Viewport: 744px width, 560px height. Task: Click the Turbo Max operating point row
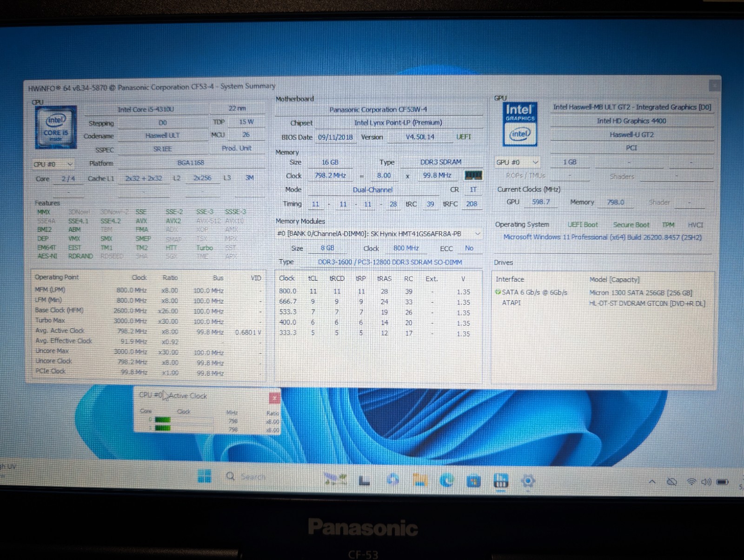point(149,321)
